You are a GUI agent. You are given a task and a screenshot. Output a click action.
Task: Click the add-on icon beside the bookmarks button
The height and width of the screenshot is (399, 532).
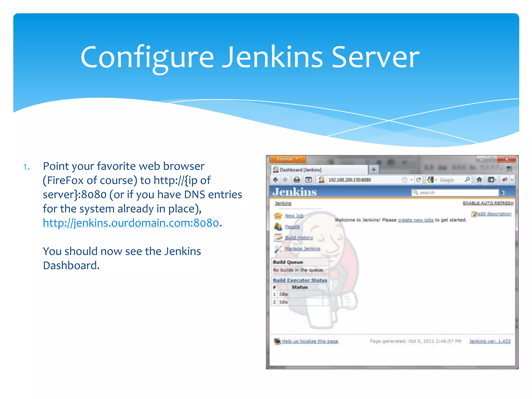coord(505,180)
